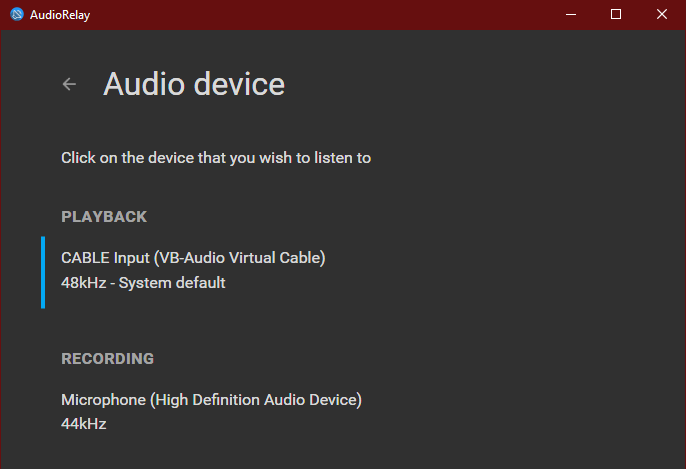This screenshot has height=469, width=686.
Task: Click the blue selection bar beside CABLE Input
Action: pyautogui.click(x=43, y=273)
